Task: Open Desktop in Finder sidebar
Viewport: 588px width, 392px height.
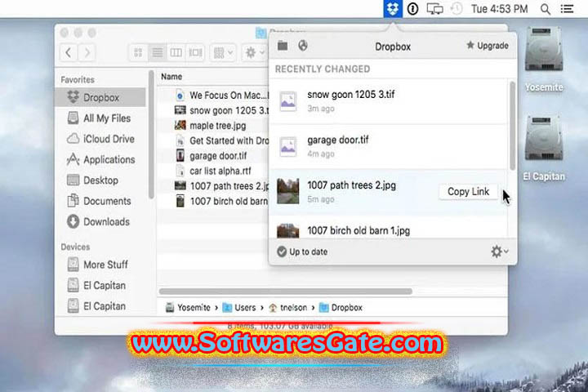Action: [x=100, y=180]
